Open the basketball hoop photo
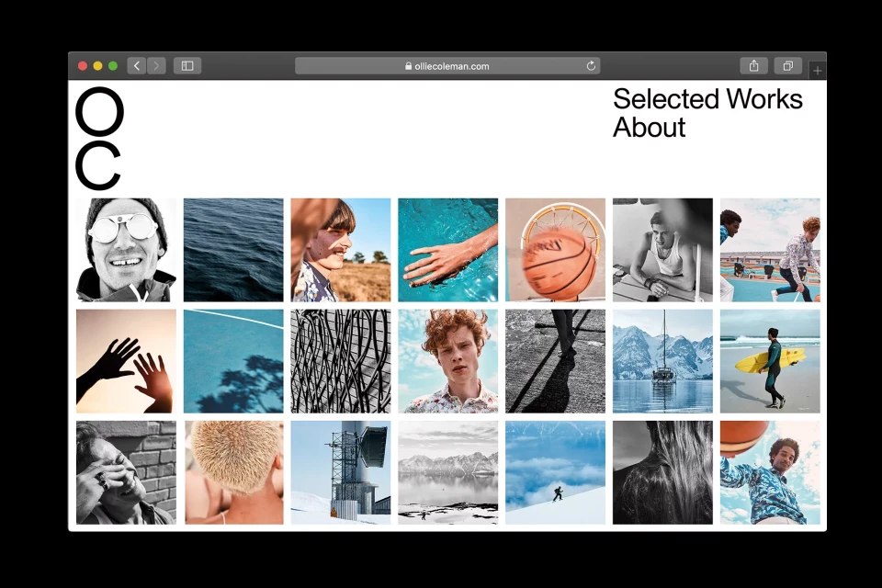Image resolution: width=882 pixels, height=588 pixels. pyautogui.click(x=555, y=250)
